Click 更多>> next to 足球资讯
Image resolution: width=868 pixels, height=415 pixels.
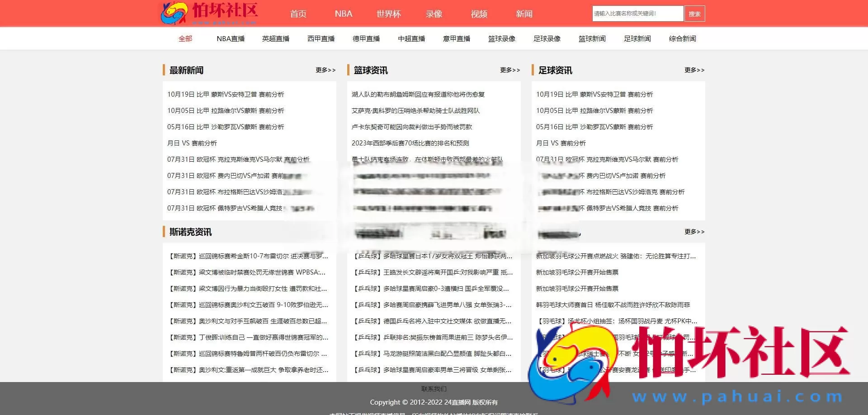pos(694,70)
